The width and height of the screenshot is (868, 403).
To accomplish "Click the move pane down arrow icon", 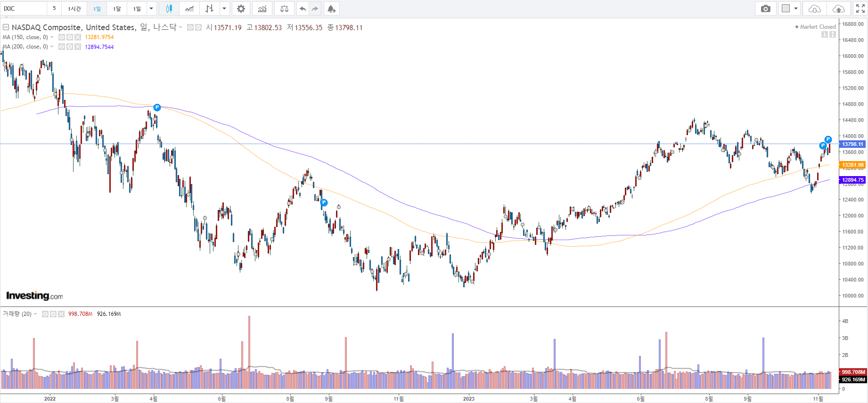I will (x=825, y=34).
